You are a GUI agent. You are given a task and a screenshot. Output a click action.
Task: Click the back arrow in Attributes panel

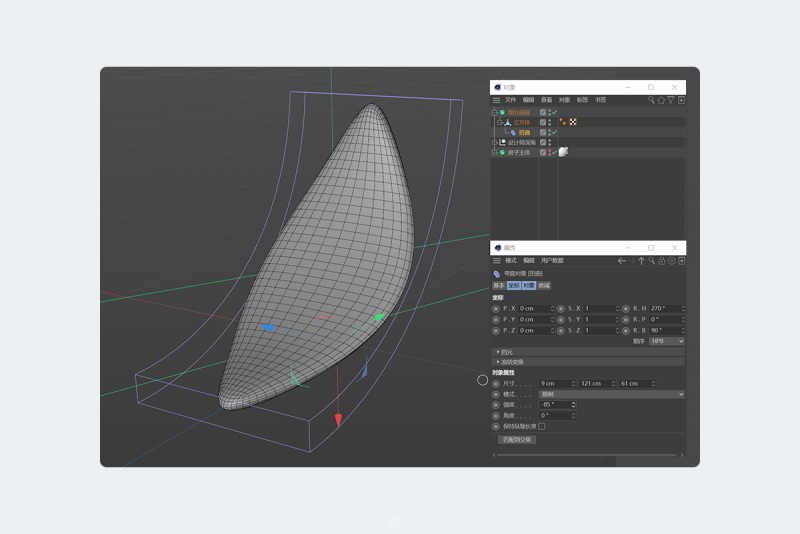point(622,260)
